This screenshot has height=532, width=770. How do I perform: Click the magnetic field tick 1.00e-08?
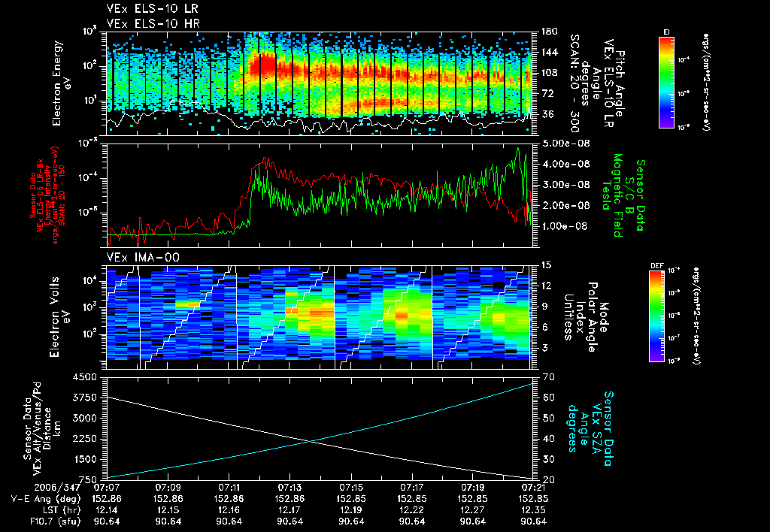coord(565,226)
